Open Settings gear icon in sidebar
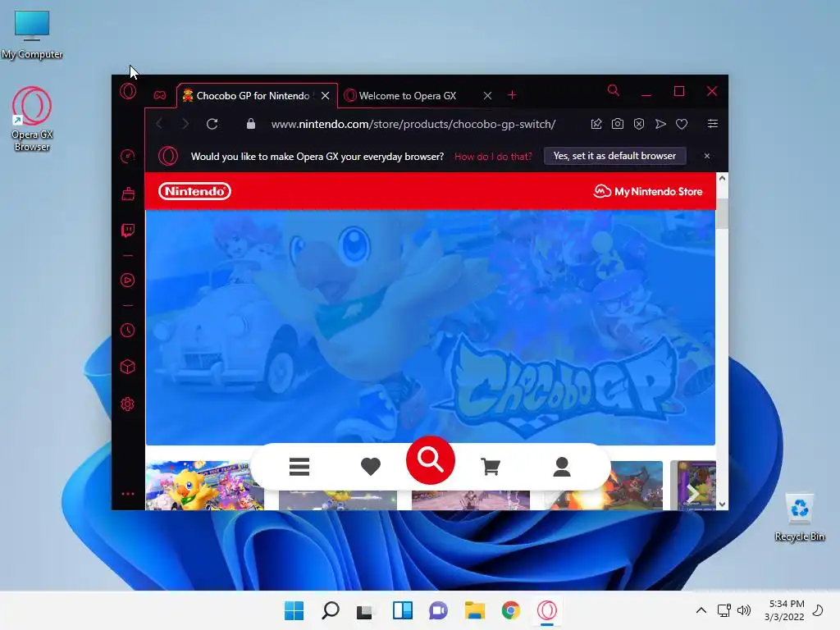840x630 pixels. [127, 404]
